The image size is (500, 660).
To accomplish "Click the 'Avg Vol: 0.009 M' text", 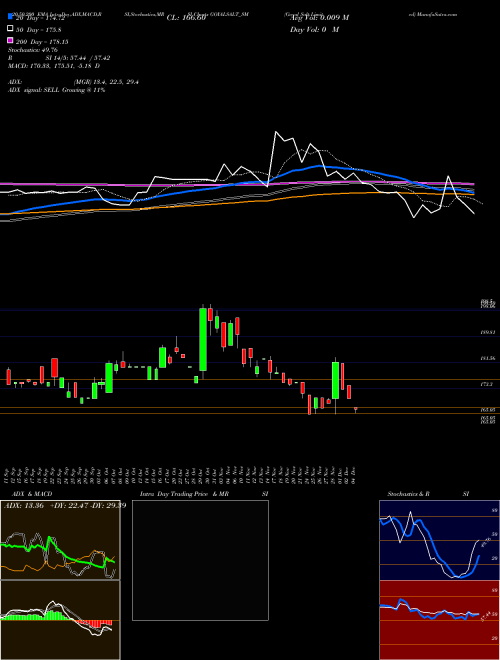I will [319, 18].
